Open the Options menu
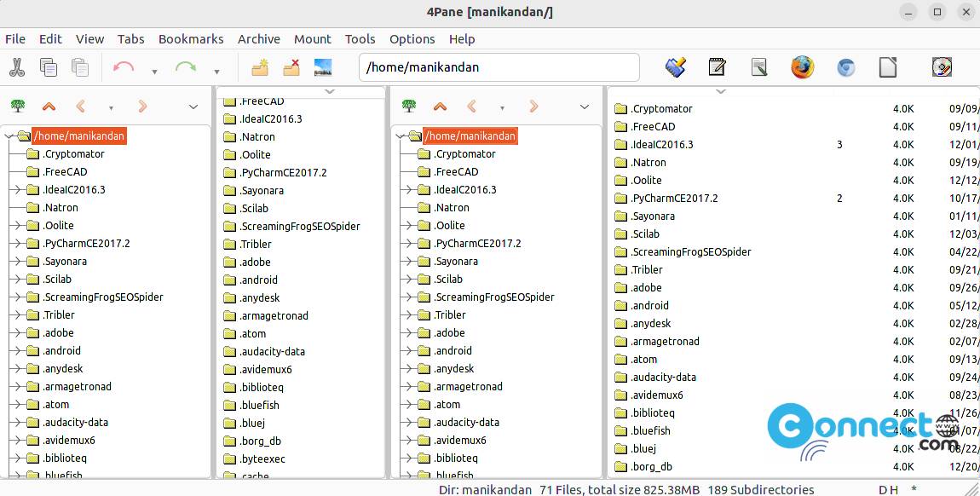Image resolution: width=980 pixels, height=496 pixels. click(412, 38)
